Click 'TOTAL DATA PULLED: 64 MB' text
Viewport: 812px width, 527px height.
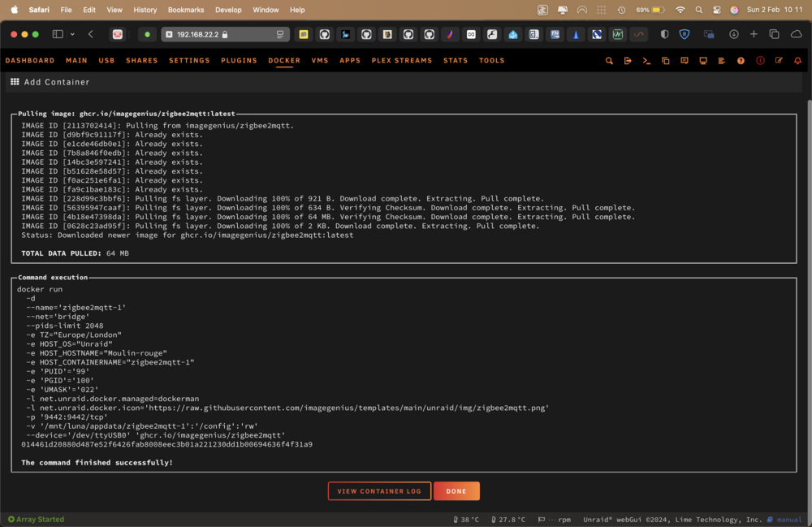click(x=75, y=253)
